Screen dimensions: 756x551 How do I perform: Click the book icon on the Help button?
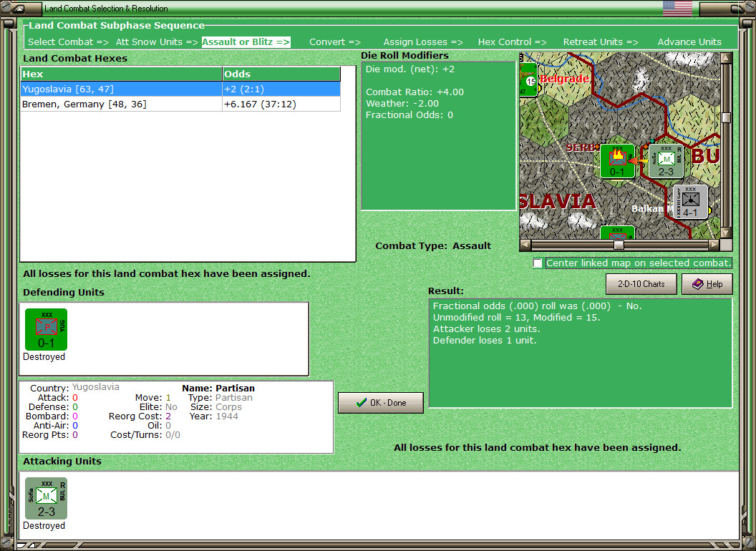coord(697,284)
